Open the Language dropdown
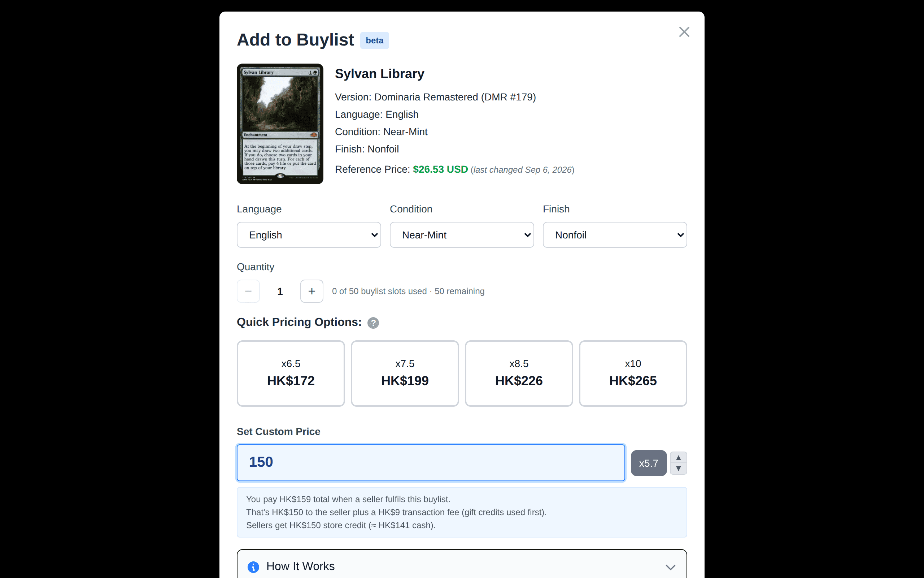Image resolution: width=924 pixels, height=578 pixels. (x=309, y=235)
